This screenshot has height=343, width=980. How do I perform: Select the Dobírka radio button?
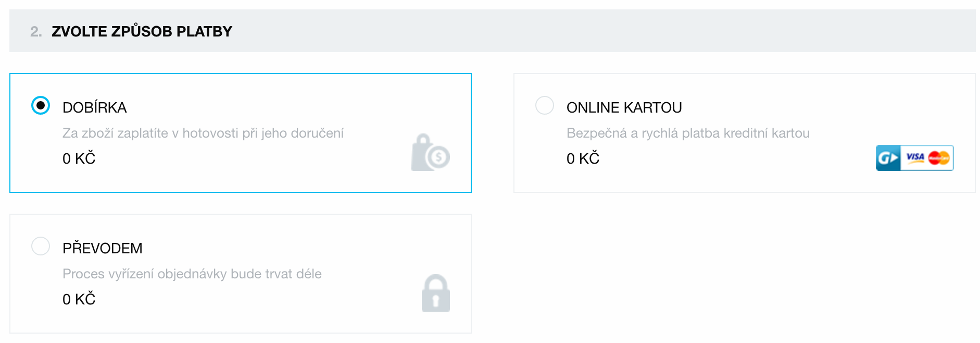point(41,105)
